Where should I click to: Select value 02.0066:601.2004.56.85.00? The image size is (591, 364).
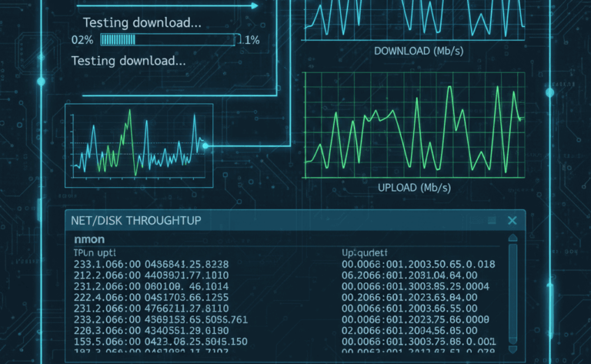[409, 330]
